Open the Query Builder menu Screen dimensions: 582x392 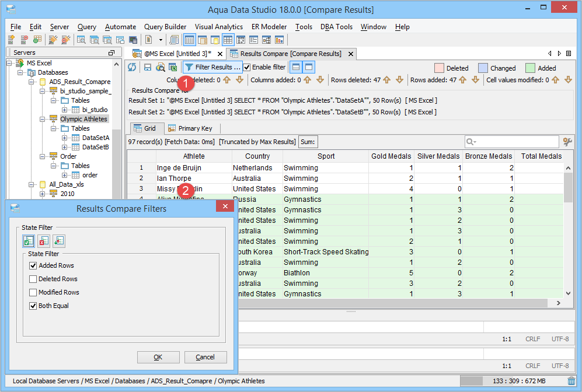(165, 27)
